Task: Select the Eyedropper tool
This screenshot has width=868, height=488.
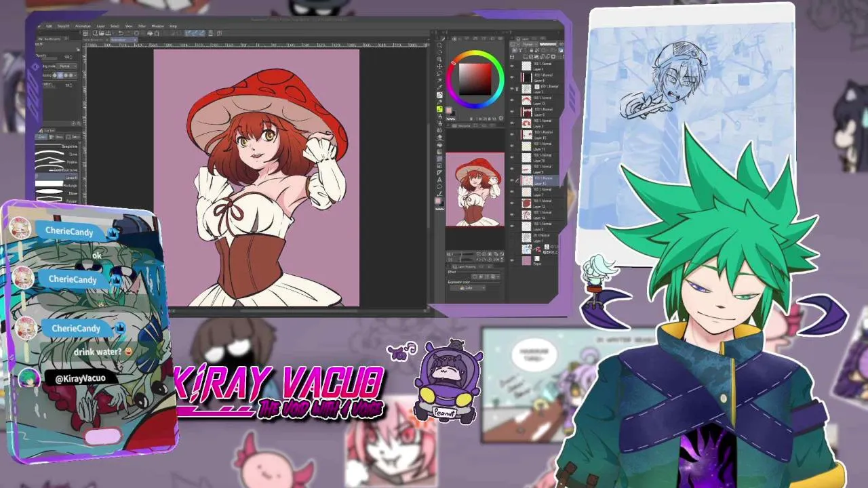Action: pos(439,87)
